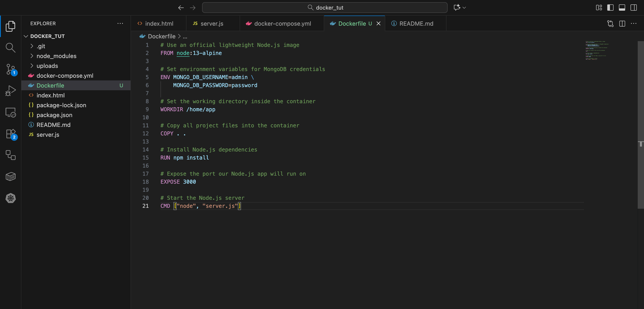Image resolution: width=644 pixels, height=309 pixels.
Task: Switch to the docker-compose.yml tab
Action: click(x=282, y=23)
